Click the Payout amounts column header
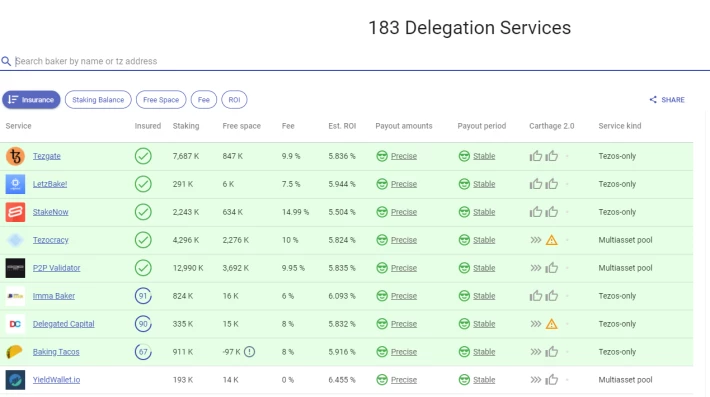This screenshot has width=710, height=397. (x=404, y=126)
